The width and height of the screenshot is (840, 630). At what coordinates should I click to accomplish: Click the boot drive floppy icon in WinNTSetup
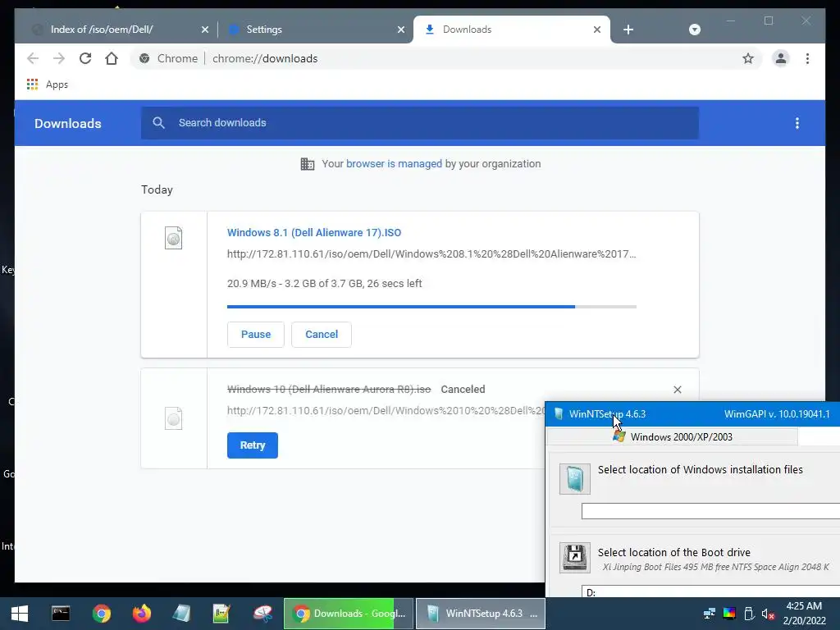coord(575,558)
